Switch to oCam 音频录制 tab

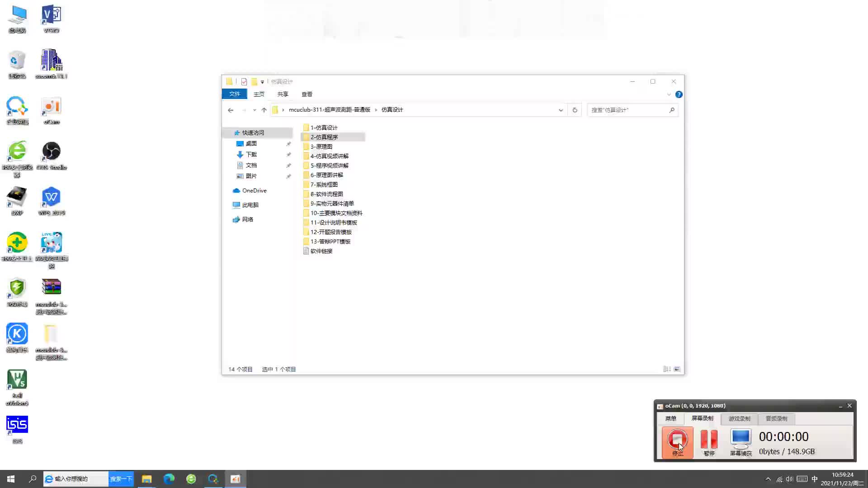[x=776, y=418]
